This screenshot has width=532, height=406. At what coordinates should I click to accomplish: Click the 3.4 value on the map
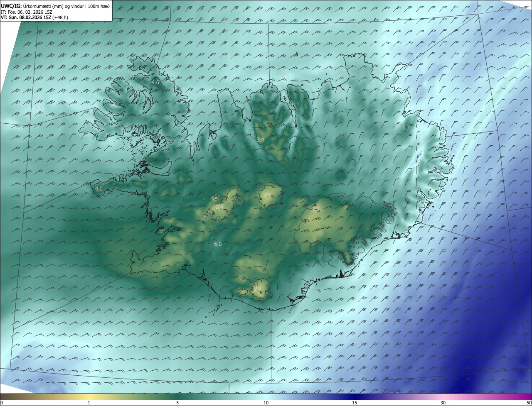(x=260, y=140)
